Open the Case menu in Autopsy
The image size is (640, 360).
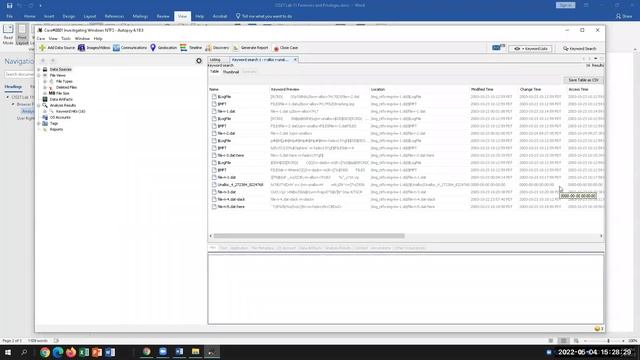click(41, 38)
